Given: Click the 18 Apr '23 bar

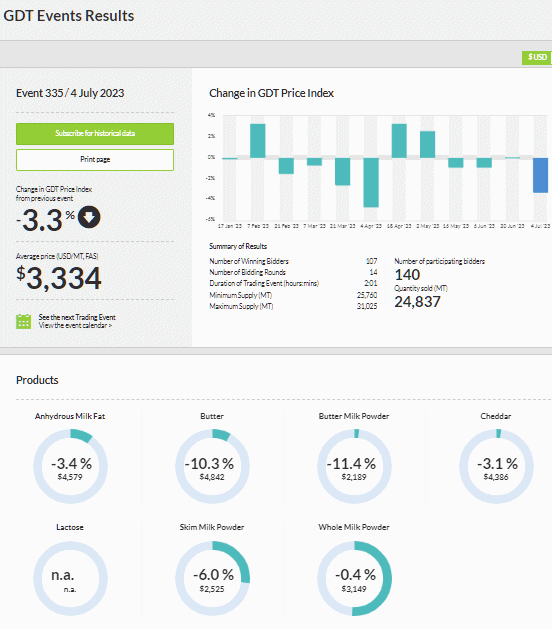Looking at the screenshot, I should click(x=399, y=141).
